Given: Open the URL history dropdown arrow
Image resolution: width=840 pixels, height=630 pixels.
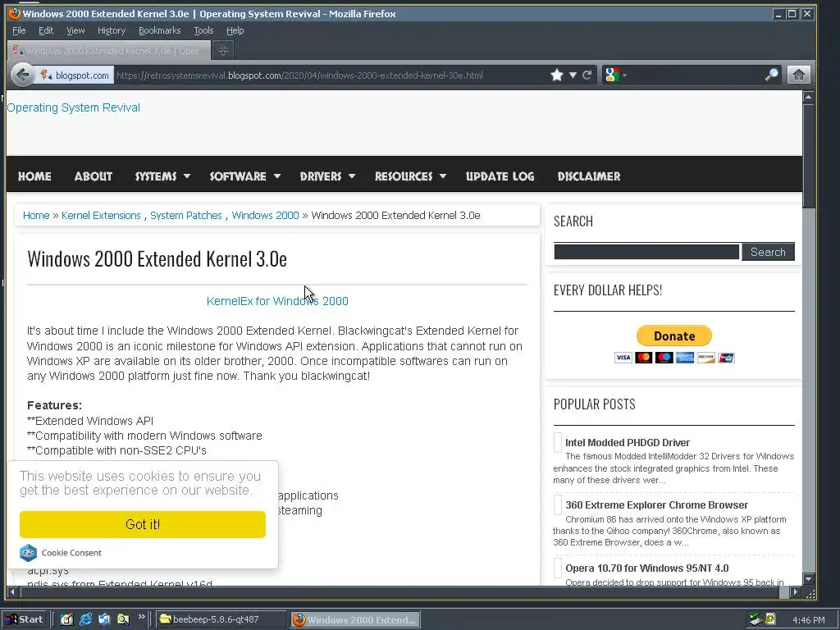Looking at the screenshot, I should [x=573, y=75].
